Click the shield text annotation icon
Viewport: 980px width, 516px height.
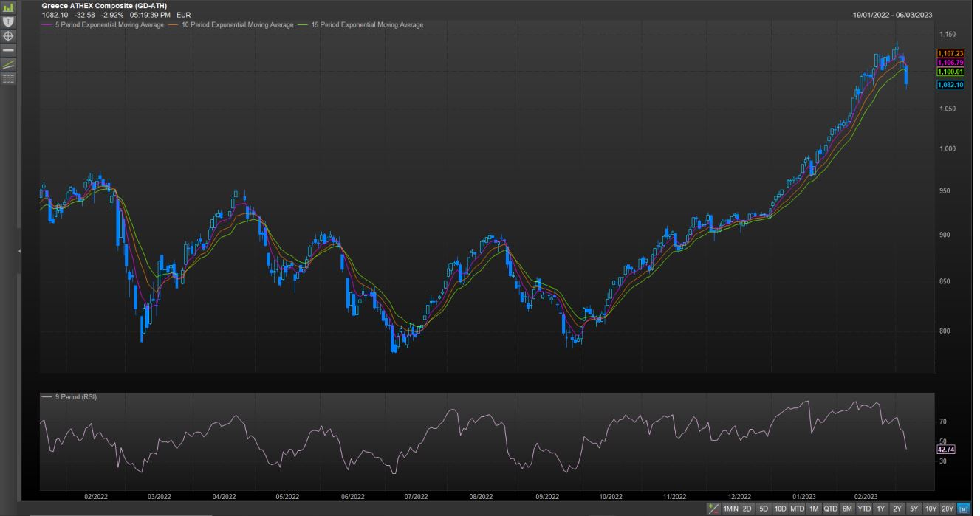click(x=8, y=21)
